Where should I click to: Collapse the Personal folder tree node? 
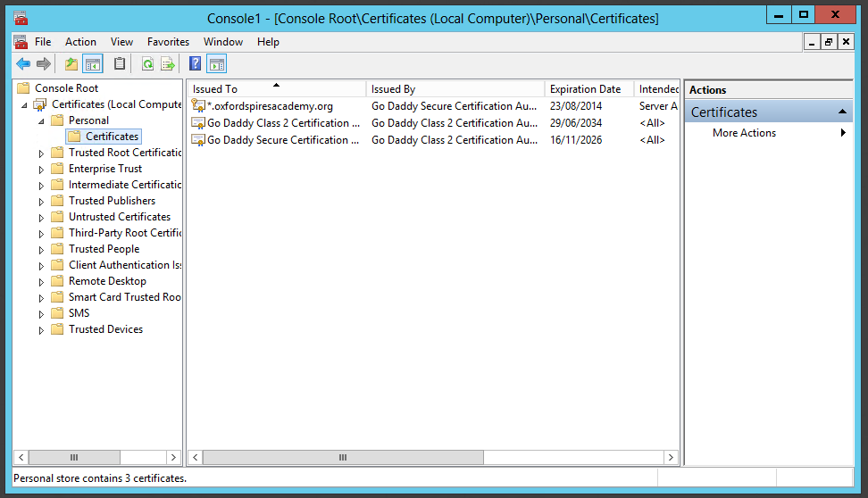(41, 120)
